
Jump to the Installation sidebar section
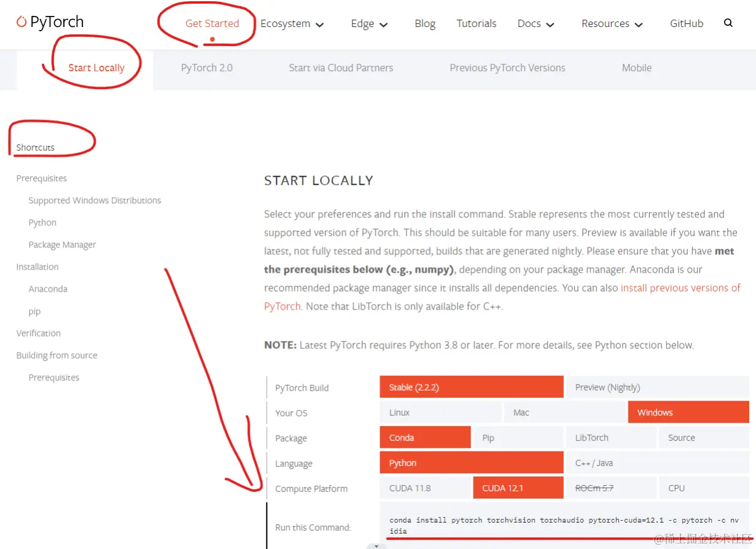coord(37,267)
